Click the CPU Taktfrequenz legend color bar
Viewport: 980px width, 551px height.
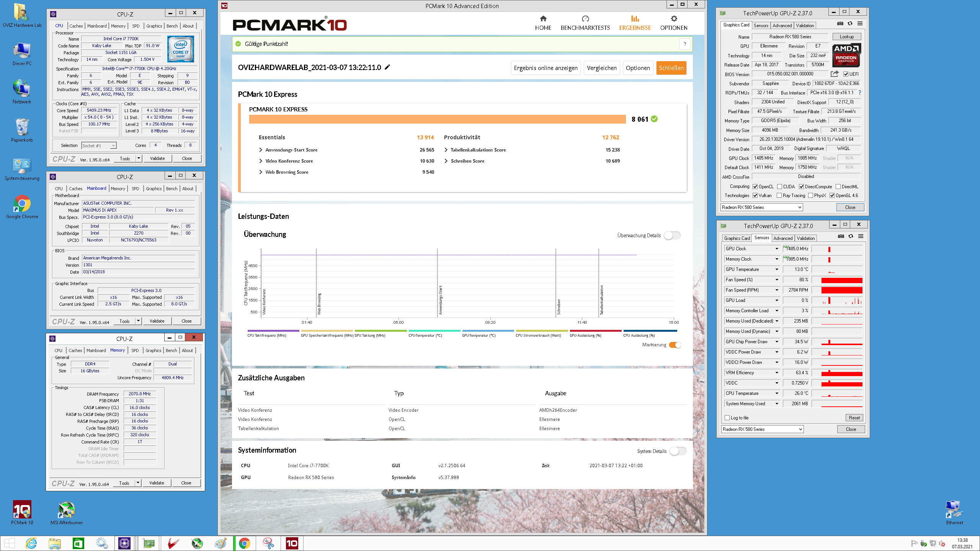point(273,331)
